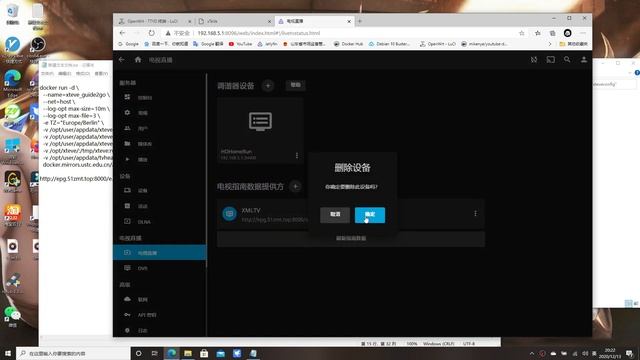Open DVR settings in sidebar
Viewport: 640px width, 360px height.
click(160, 268)
